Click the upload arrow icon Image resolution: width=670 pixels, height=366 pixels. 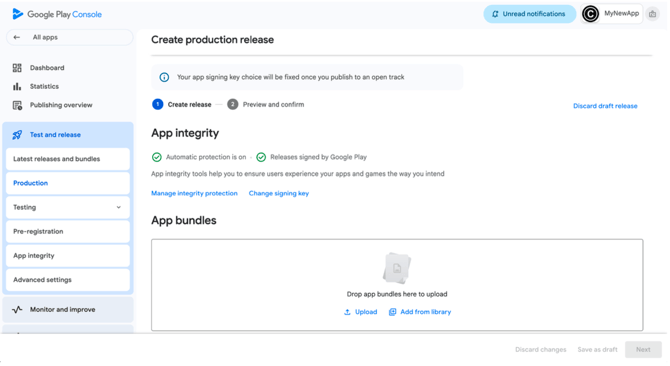347,312
